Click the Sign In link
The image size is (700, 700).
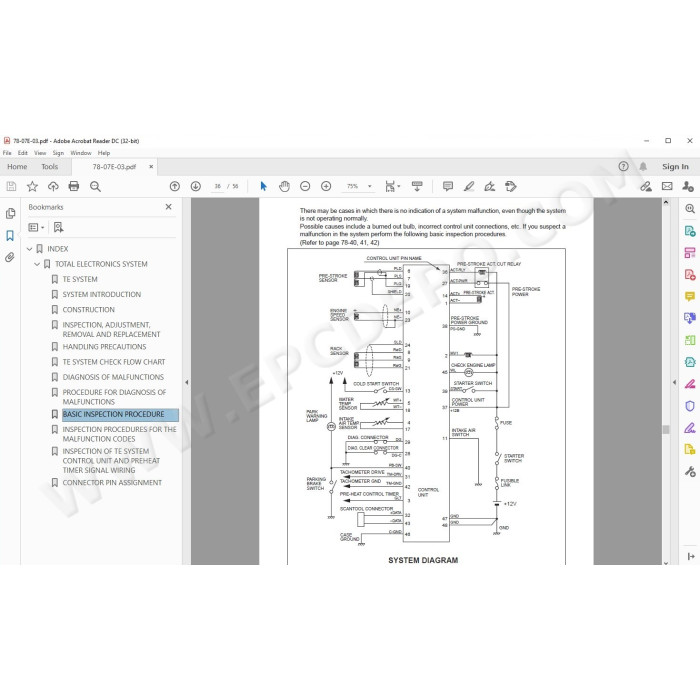675,167
